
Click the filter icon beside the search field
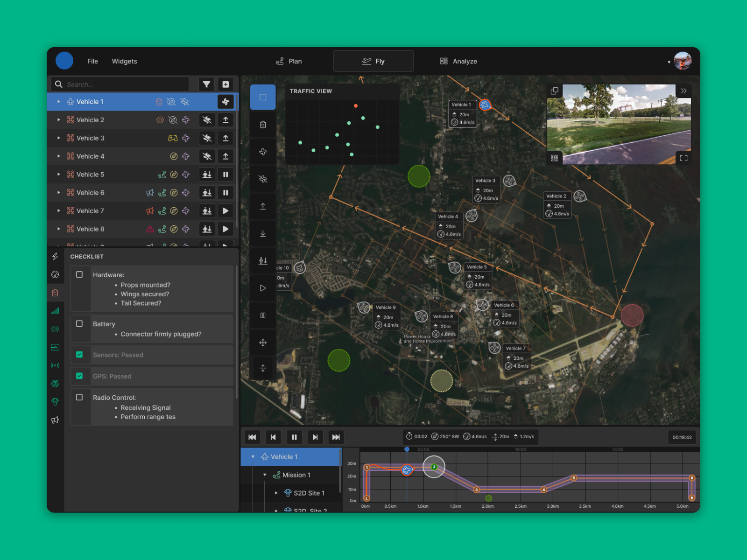(206, 84)
